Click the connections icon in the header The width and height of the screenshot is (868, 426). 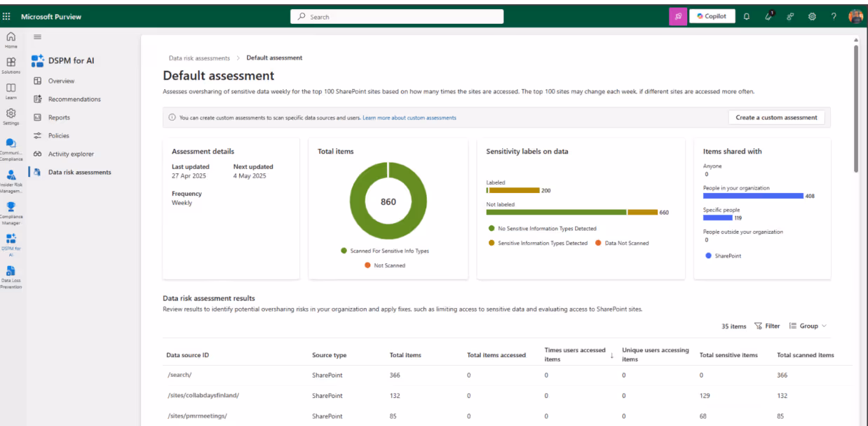pos(790,17)
